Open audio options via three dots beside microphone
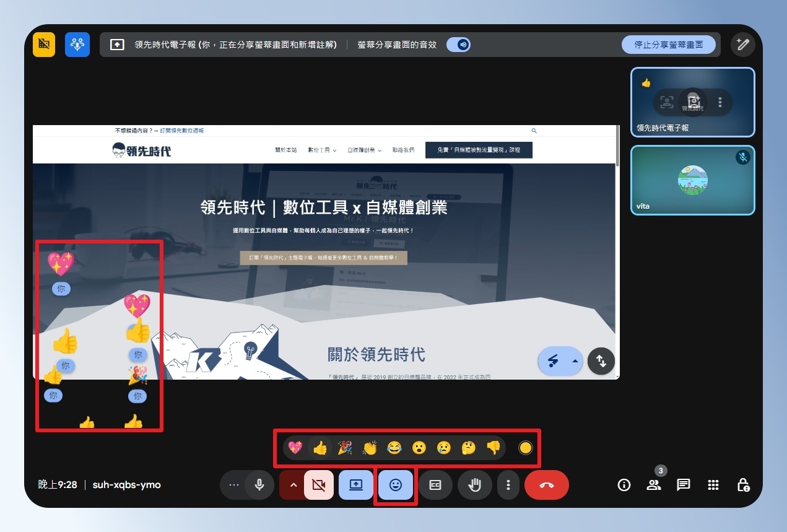 click(x=233, y=485)
